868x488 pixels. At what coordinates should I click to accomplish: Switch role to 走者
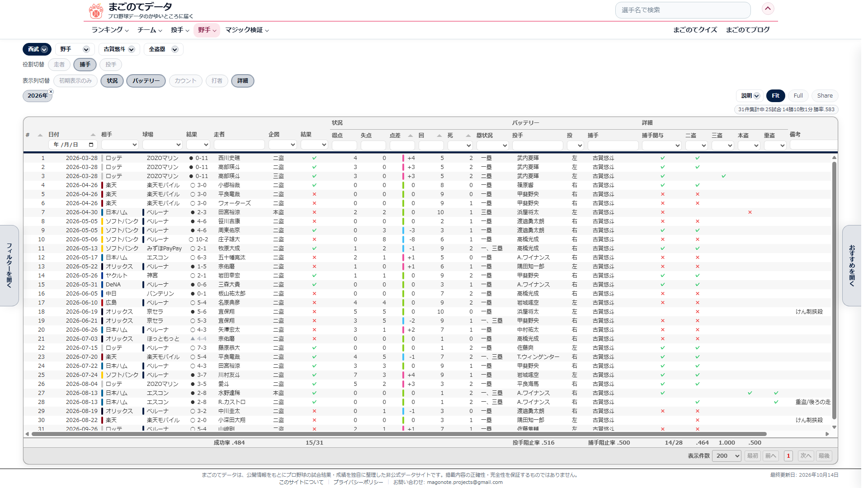tap(59, 65)
